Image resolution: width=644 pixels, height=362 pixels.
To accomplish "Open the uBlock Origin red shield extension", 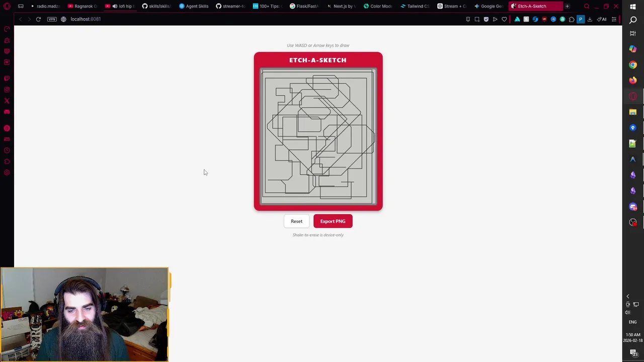I will pyautogui.click(x=544, y=19).
